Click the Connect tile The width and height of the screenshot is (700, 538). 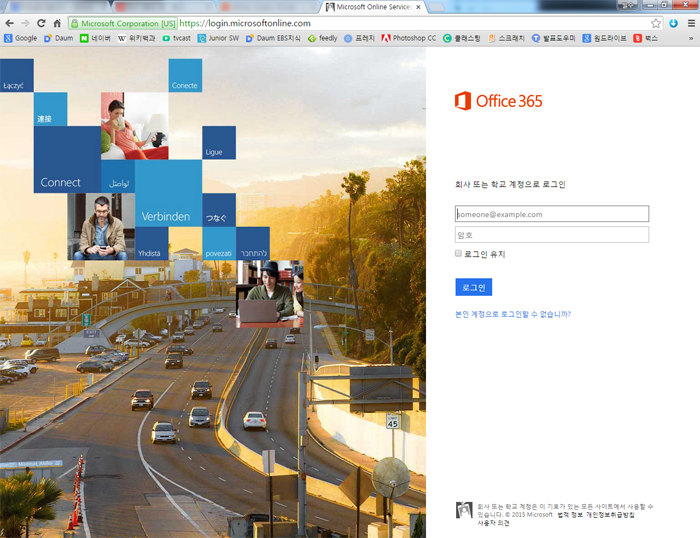[67, 159]
